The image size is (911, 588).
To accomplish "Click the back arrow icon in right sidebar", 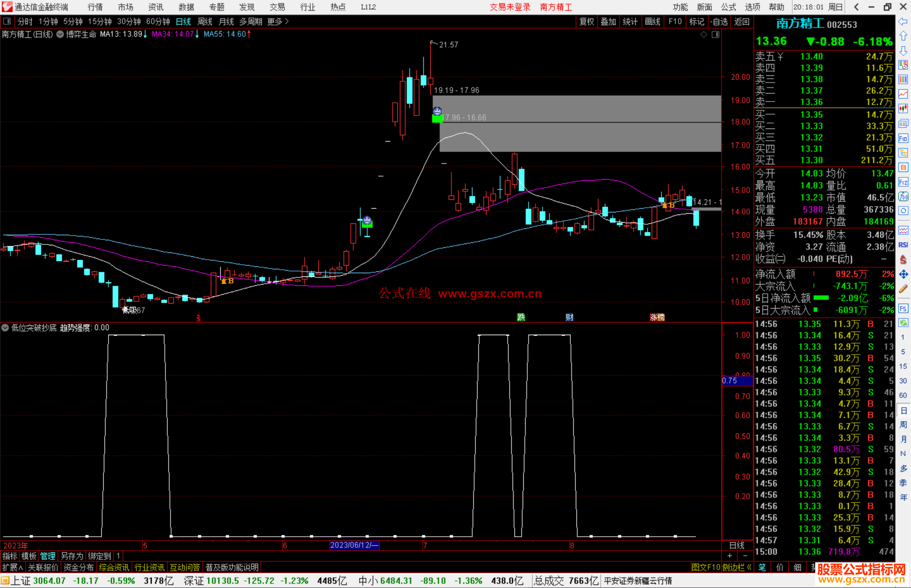I will tap(903, 21).
